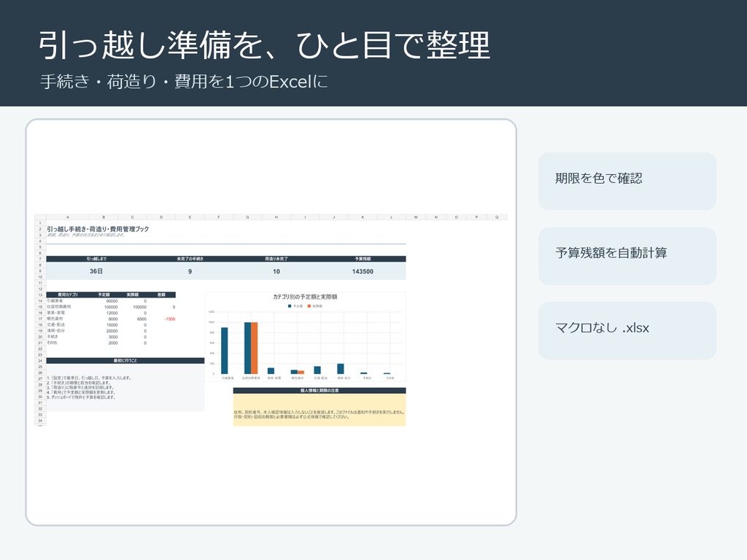Select subtitle 手続き・荷造り・費用を1つのExcelに
The image size is (747, 560).
tap(185, 82)
